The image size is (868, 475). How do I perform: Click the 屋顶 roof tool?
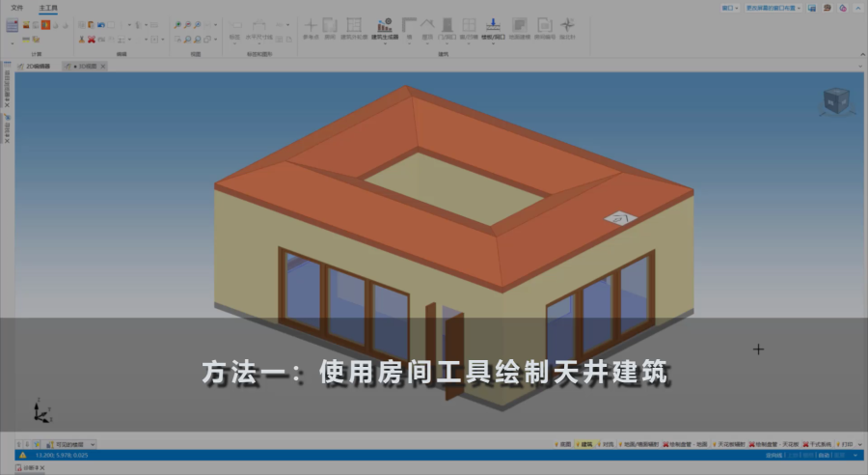point(427,28)
